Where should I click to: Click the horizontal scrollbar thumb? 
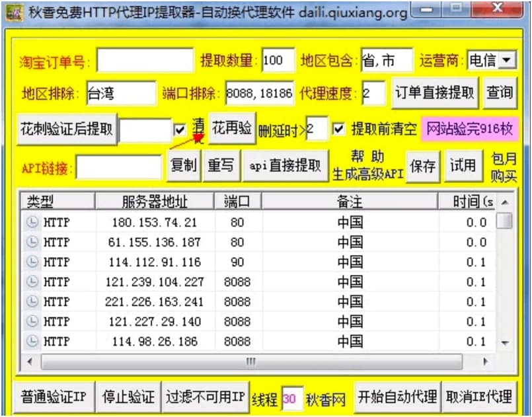[x=251, y=361]
